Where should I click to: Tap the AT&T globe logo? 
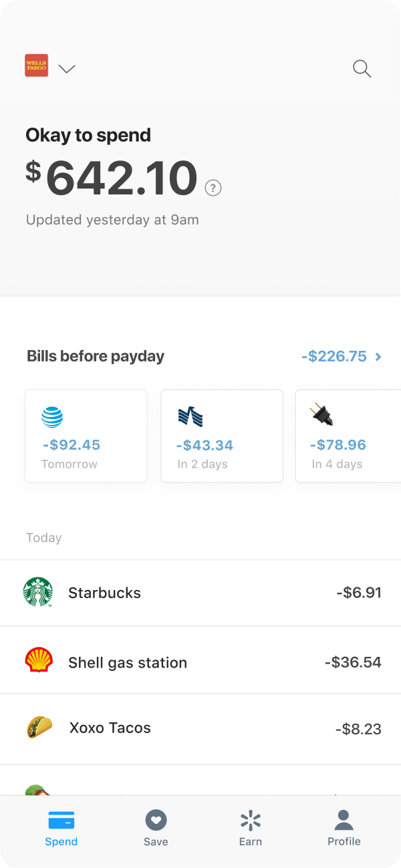[x=52, y=416]
